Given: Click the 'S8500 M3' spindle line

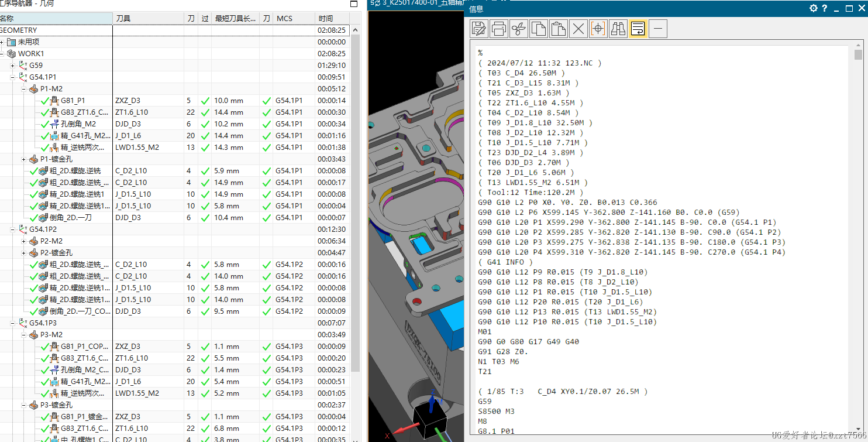Looking at the screenshot, I should [497, 411].
